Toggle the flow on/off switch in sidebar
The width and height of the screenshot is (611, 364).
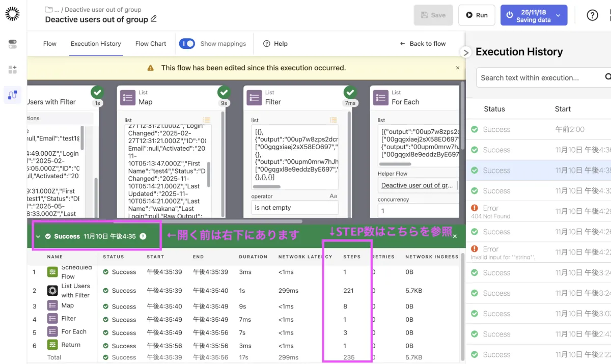click(x=13, y=44)
